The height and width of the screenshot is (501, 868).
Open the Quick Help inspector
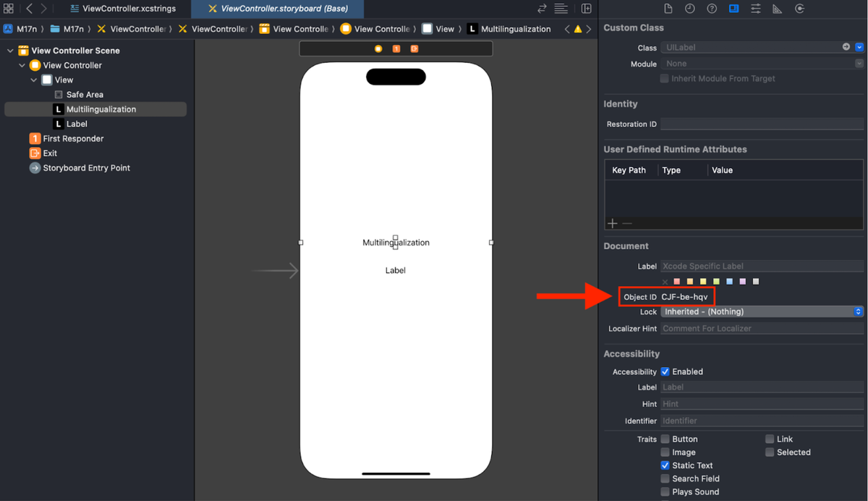(712, 9)
